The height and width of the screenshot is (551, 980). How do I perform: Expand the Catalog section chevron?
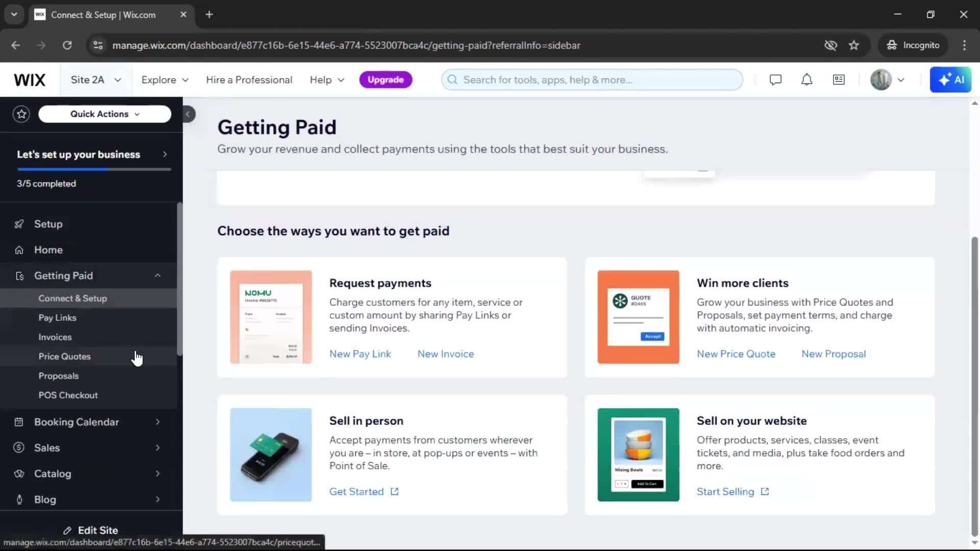click(157, 473)
